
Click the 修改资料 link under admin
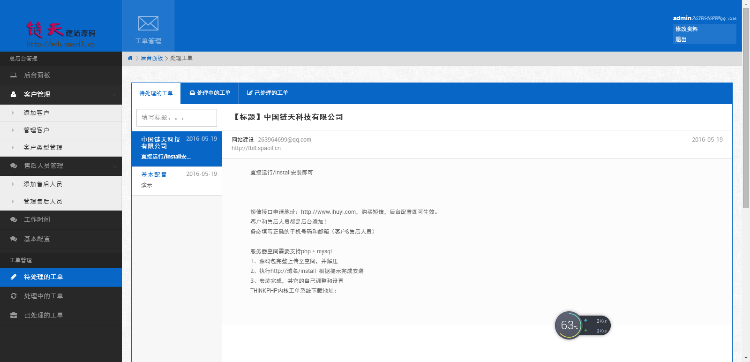686,29
